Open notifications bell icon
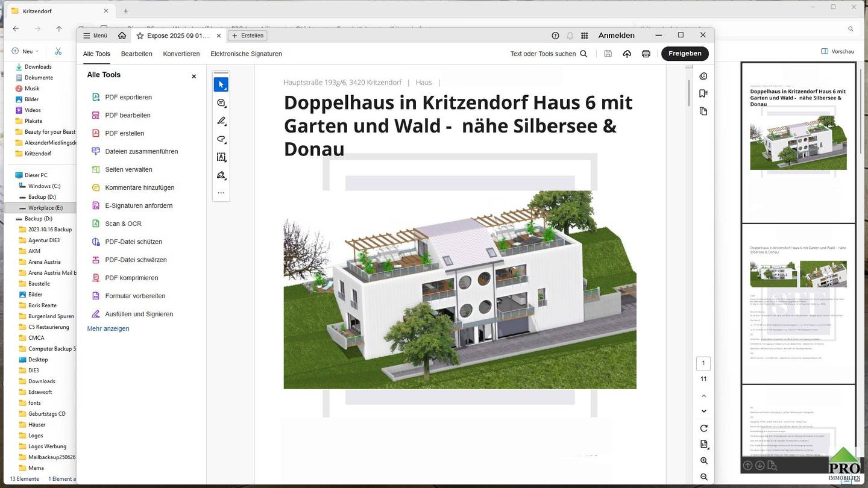Viewport: 868px width, 488px height. click(x=570, y=36)
